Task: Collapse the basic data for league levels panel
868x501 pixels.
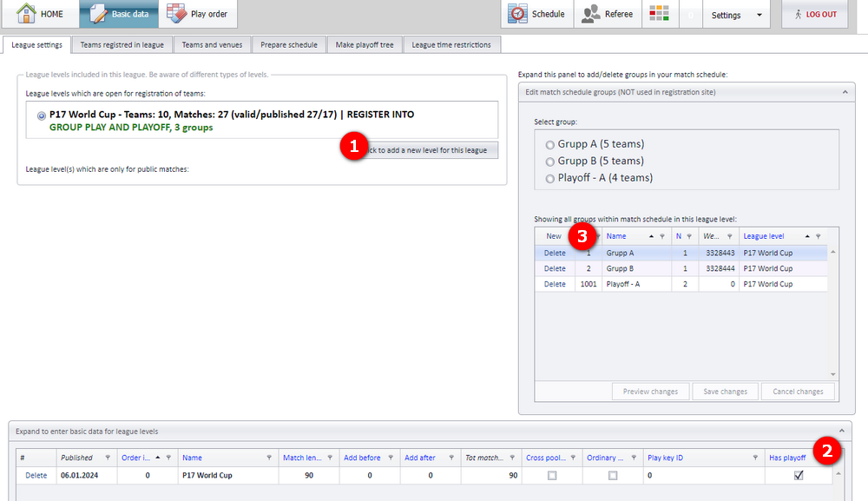Action: click(x=841, y=432)
